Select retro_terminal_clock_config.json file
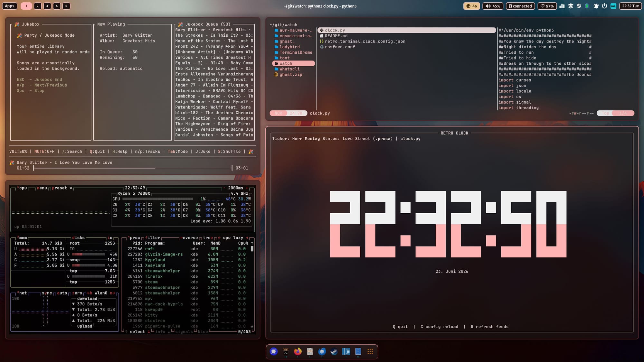The height and width of the screenshot is (362, 644). point(363,41)
